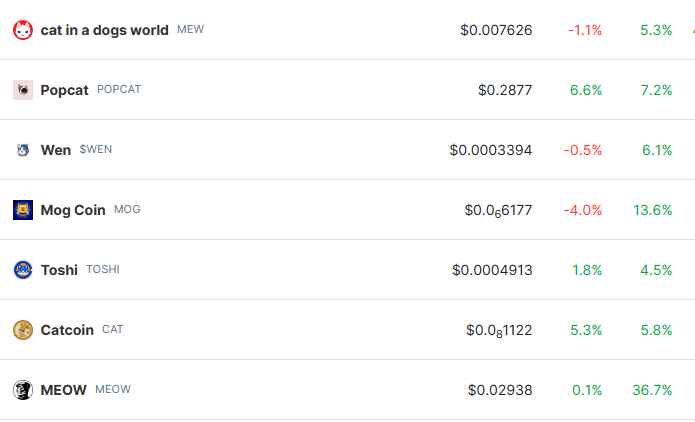Click the MEOW coin icon
This screenshot has width=695, height=422.
23,390
